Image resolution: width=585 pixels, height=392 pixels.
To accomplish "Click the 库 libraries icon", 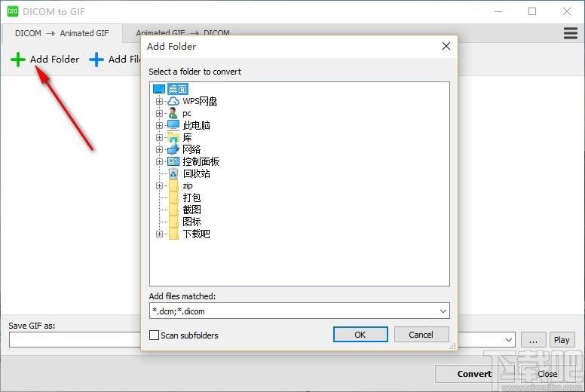I will tap(173, 137).
